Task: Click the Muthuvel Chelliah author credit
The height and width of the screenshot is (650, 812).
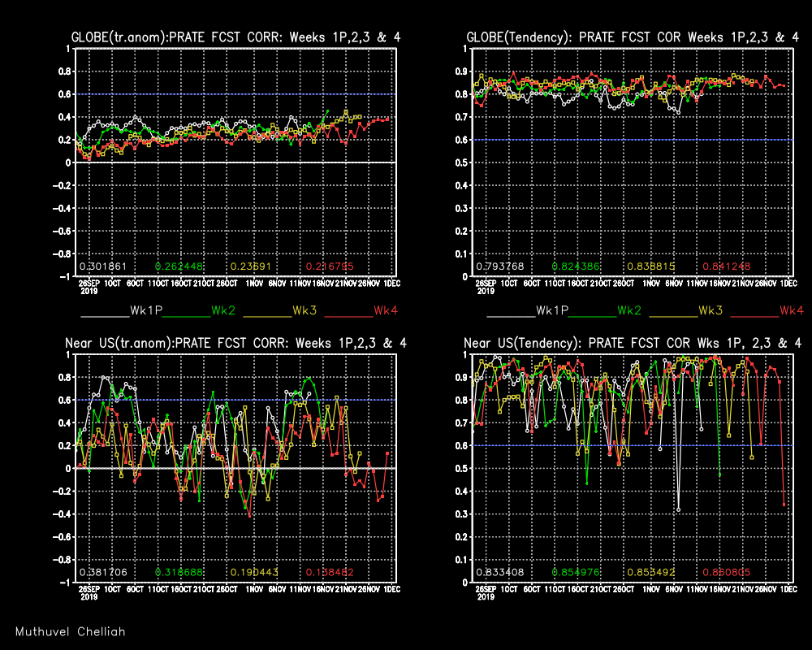Action: (71, 632)
